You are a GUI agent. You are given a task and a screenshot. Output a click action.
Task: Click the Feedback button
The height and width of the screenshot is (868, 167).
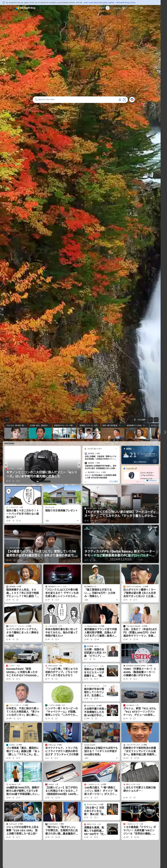click(x=151, y=480)
